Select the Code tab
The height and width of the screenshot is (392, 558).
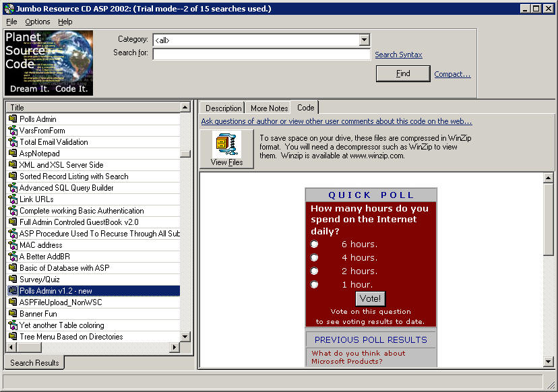click(x=305, y=107)
